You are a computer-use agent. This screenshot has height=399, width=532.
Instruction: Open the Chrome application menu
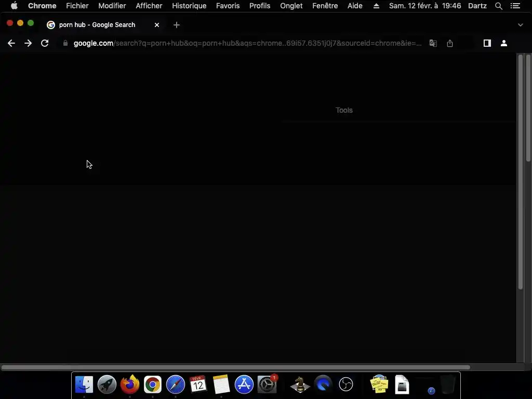point(42,6)
